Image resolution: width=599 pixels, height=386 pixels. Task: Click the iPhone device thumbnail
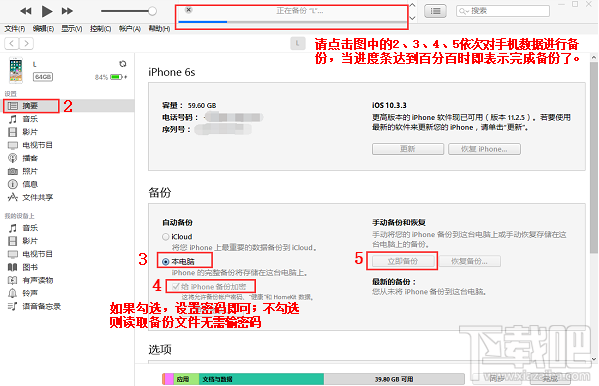coord(16,70)
